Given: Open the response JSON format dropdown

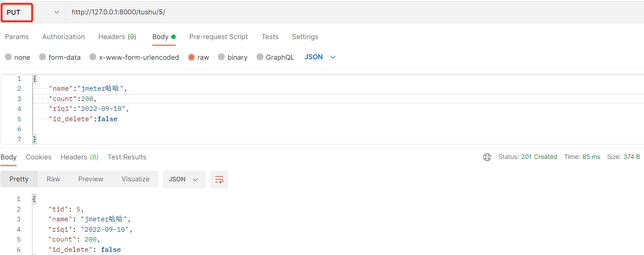Looking at the screenshot, I should tap(184, 179).
